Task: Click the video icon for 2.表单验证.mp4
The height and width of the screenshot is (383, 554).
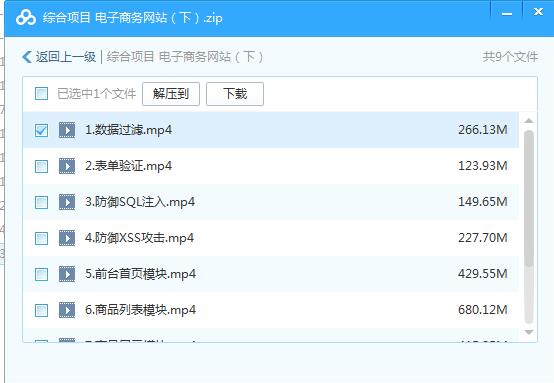Action: (x=67, y=166)
